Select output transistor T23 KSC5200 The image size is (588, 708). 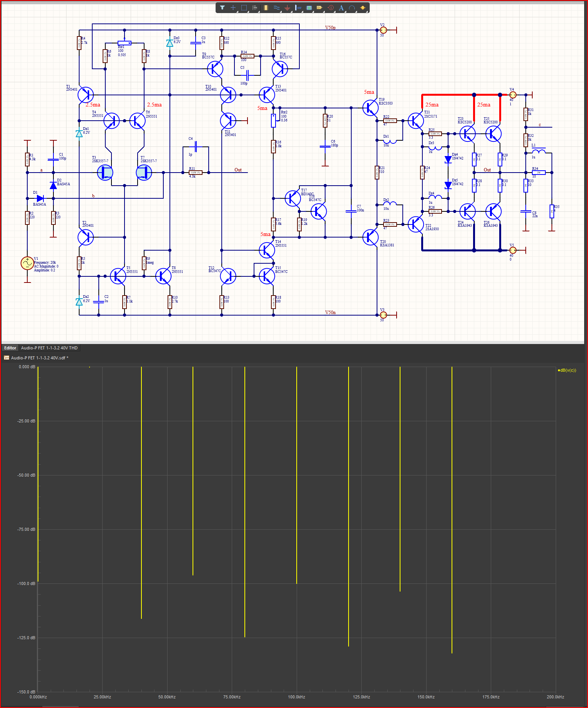pos(467,134)
